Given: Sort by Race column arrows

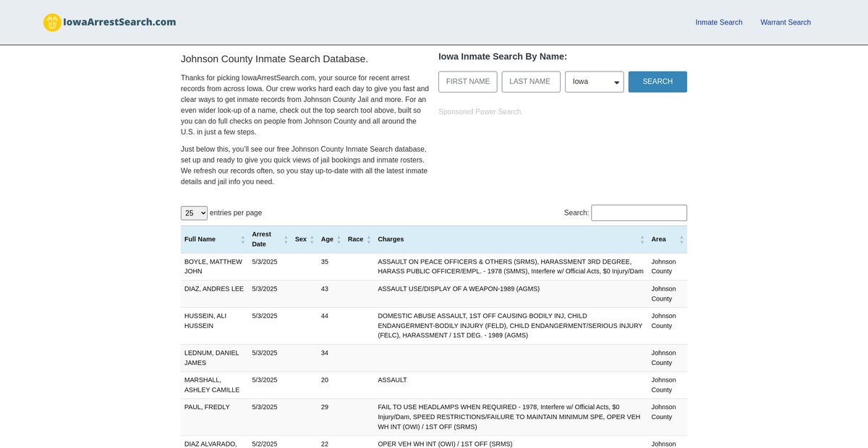Looking at the screenshot, I should click(369, 239).
